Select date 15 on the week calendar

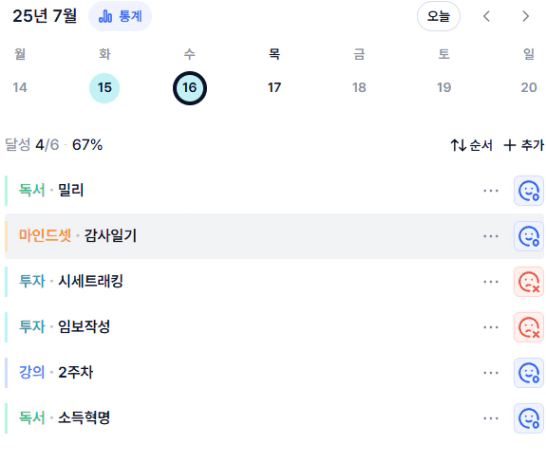[104, 88]
